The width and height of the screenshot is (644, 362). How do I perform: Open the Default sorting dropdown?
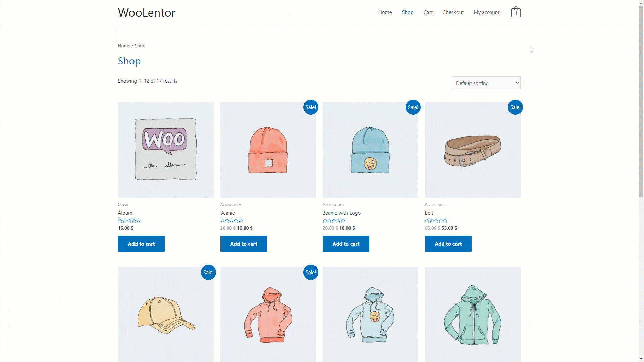(x=486, y=83)
